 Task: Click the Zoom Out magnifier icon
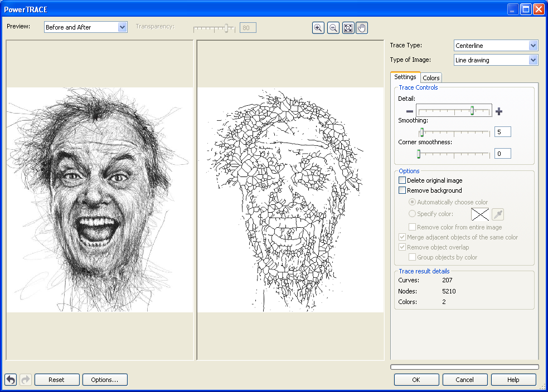[333, 28]
